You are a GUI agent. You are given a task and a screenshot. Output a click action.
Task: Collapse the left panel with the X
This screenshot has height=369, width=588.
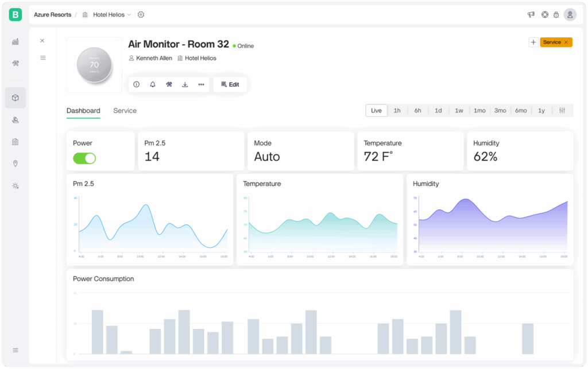(x=42, y=41)
